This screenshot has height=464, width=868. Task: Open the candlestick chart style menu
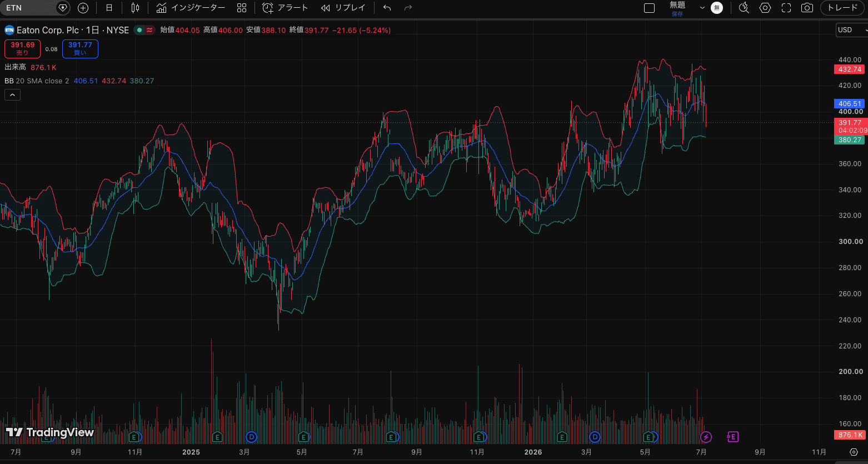136,8
